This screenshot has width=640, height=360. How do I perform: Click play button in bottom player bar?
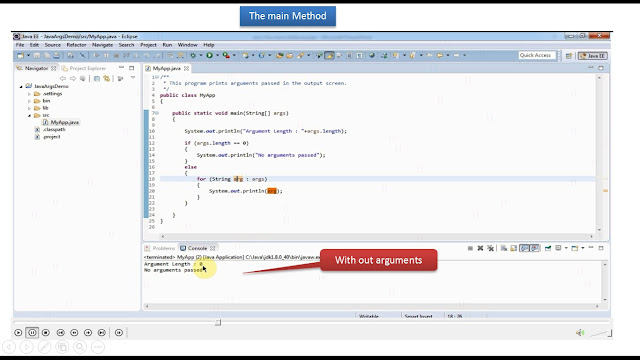18,333
